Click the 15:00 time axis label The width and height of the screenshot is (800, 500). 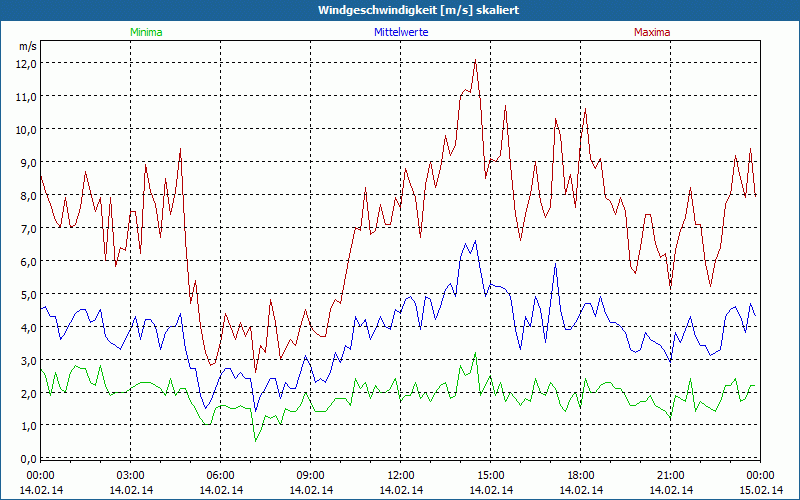click(491, 475)
